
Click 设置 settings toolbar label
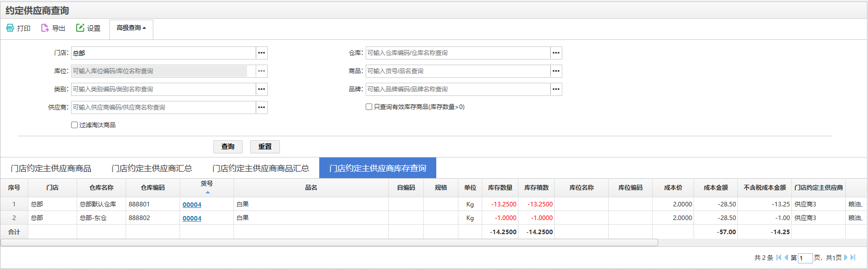pos(94,28)
